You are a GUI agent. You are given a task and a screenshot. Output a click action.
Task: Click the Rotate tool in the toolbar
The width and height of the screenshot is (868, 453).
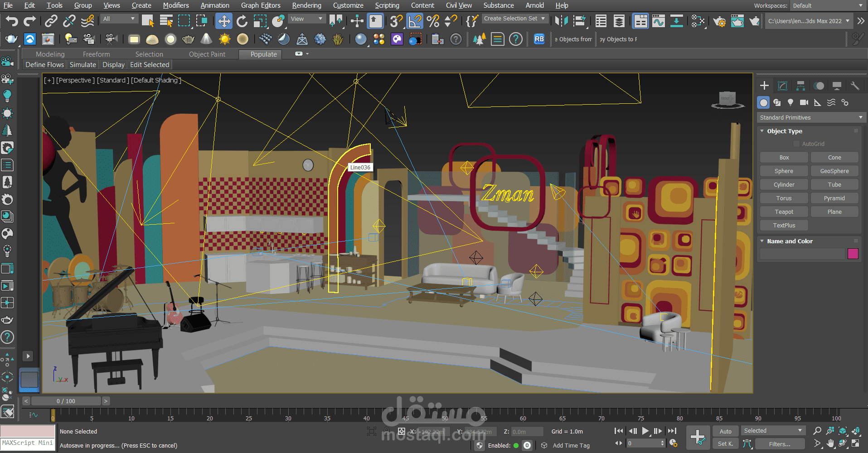click(242, 21)
